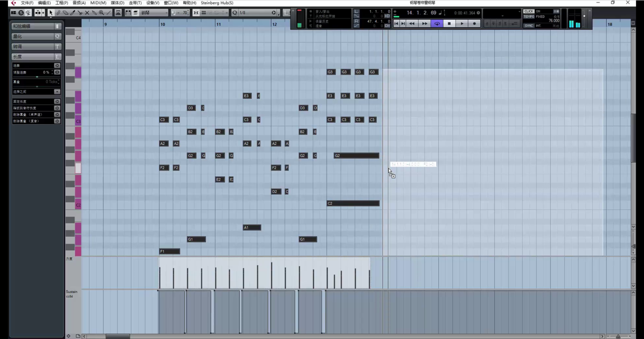
Task: Select the Line tool
Action: [x=109, y=13]
